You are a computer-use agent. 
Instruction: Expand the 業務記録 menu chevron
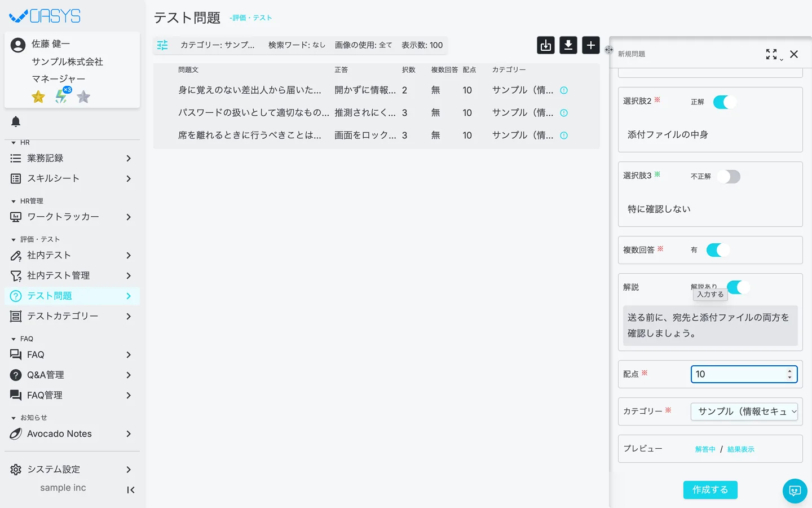[x=129, y=159]
